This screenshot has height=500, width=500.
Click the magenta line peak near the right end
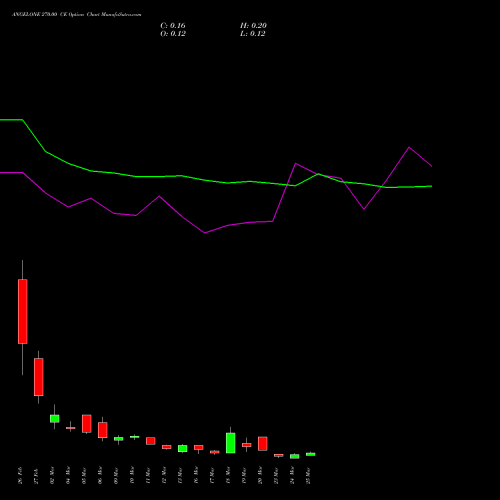tap(409, 147)
